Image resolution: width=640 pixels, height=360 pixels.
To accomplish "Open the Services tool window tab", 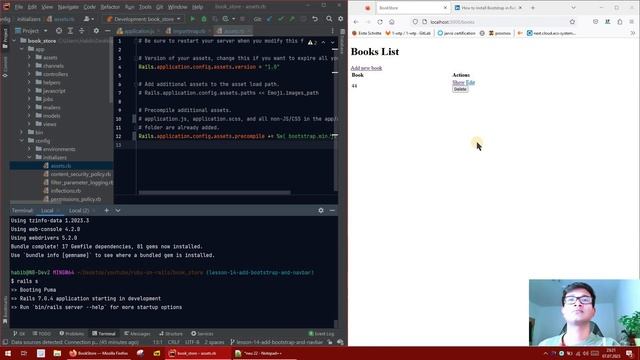I will 202,334.
